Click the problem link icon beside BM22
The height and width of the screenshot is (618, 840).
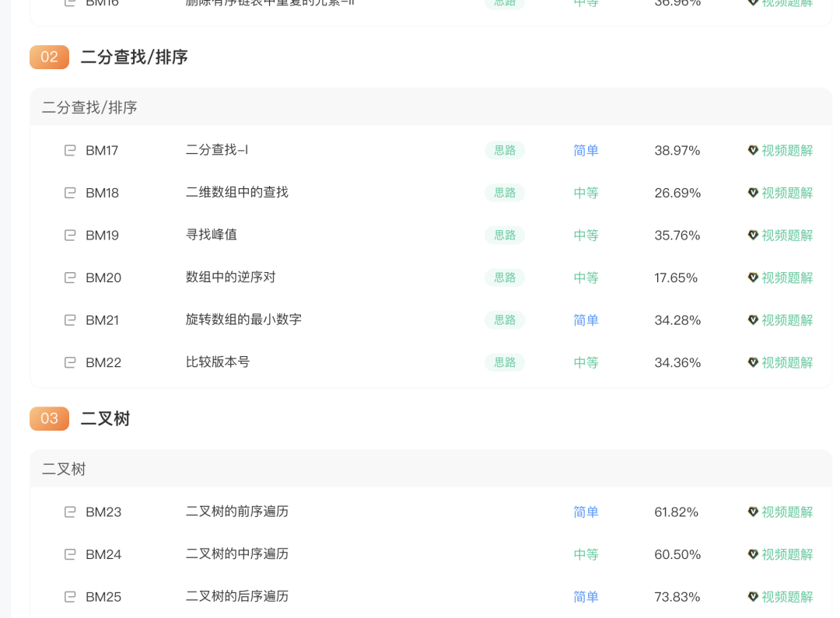[69, 361]
